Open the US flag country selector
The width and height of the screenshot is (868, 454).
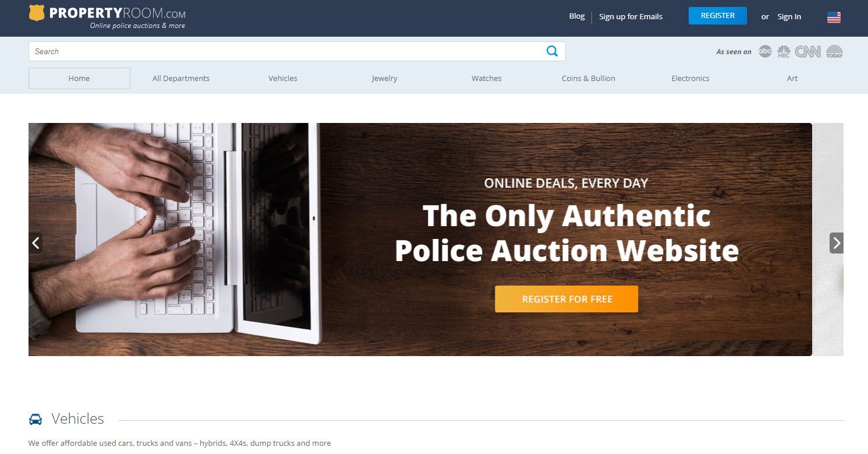point(834,17)
